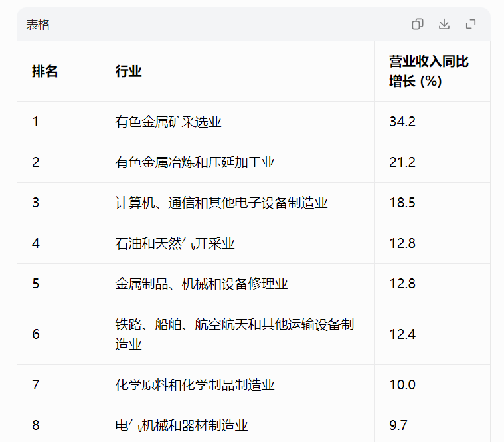Image resolution: width=504 pixels, height=442 pixels.
Task: Click the 表格 title label
Action: coord(38,25)
